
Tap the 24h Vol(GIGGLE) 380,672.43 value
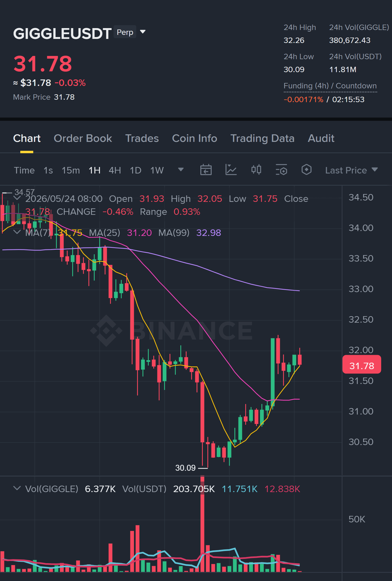(350, 40)
